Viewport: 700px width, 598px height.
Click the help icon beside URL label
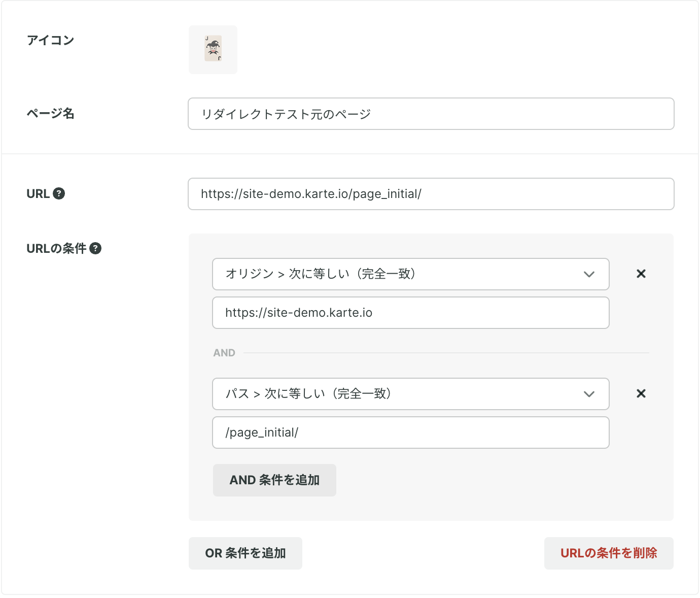tap(59, 193)
